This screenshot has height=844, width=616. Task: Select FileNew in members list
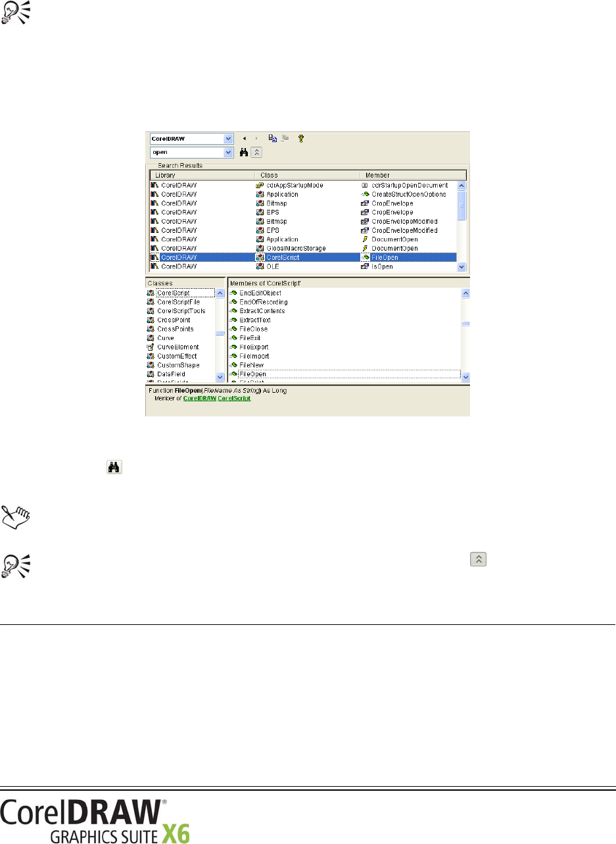[252, 364]
